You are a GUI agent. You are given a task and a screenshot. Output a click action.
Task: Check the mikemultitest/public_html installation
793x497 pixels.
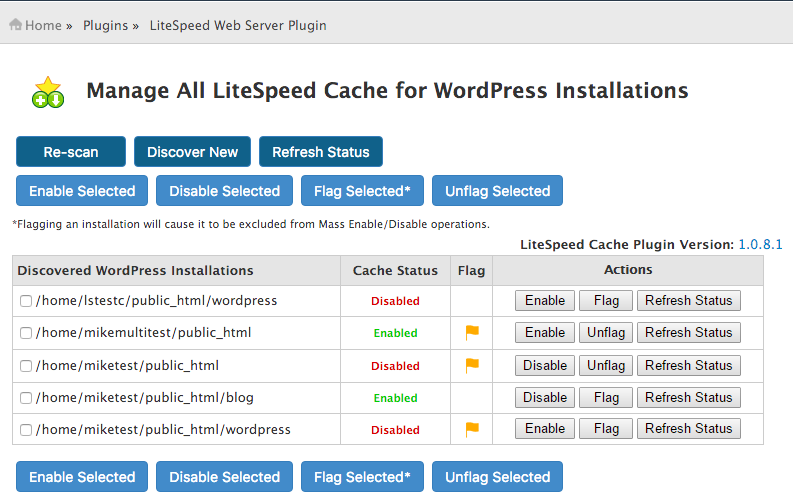[26, 333]
